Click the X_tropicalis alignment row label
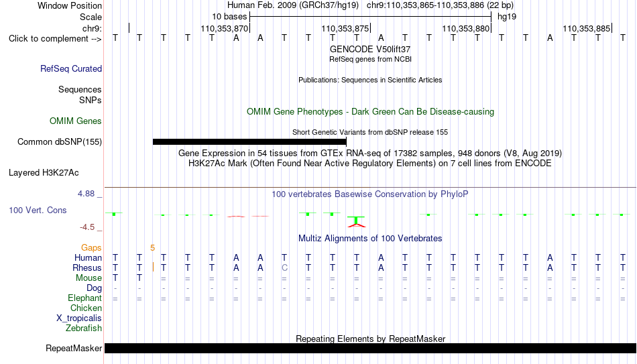The width and height of the screenshot is (637, 364). click(79, 318)
